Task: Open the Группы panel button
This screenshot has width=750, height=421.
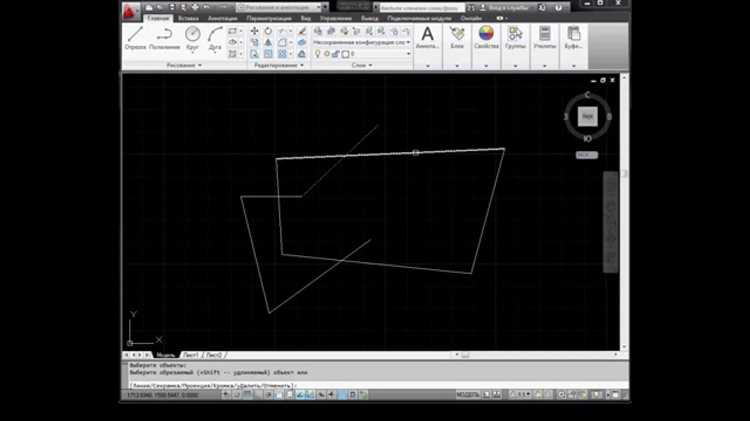Action: [x=516, y=38]
